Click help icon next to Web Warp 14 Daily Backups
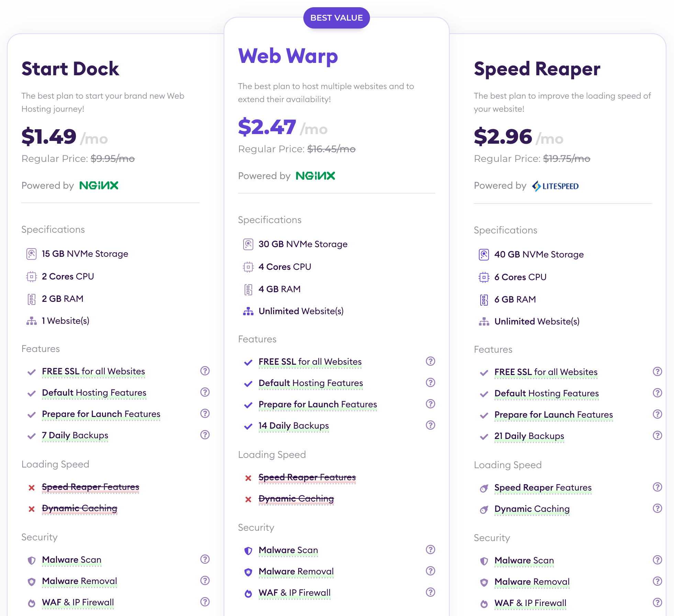674x616 pixels. [x=430, y=425]
